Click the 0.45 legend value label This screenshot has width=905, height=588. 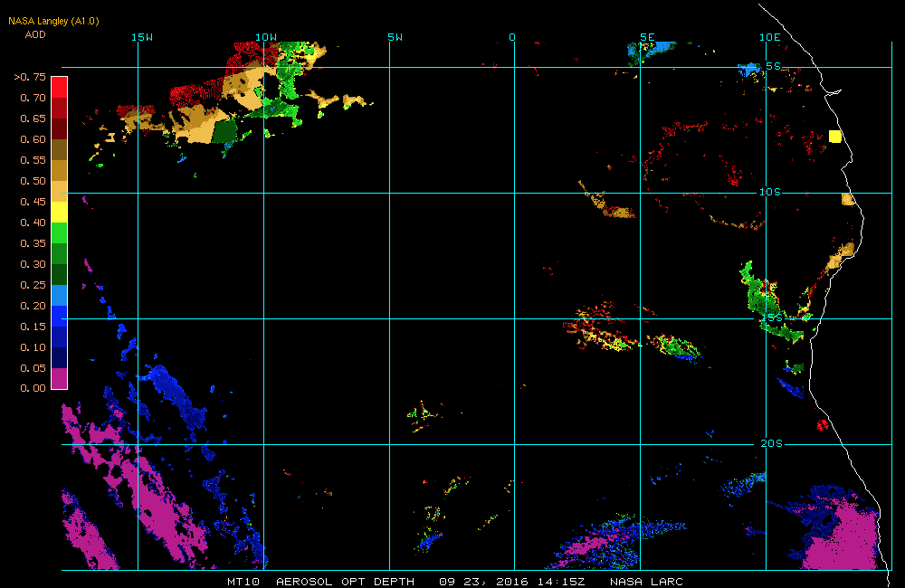coord(33,202)
